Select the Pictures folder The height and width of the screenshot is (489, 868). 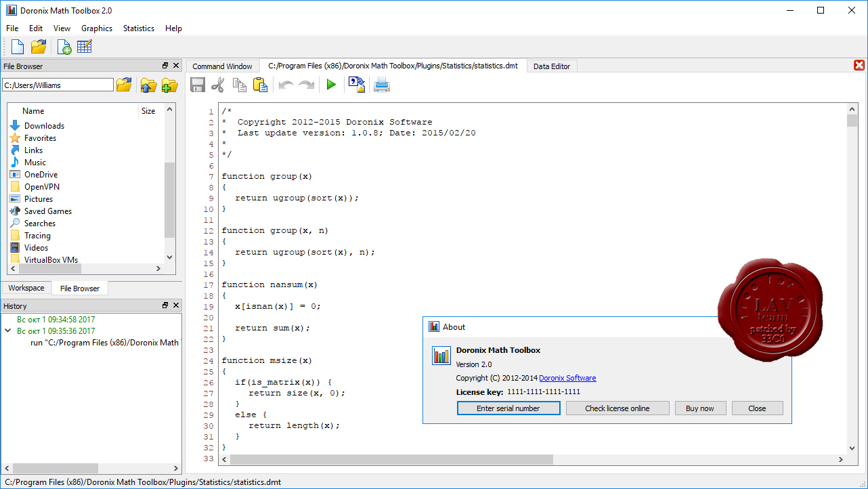click(39, 199)
